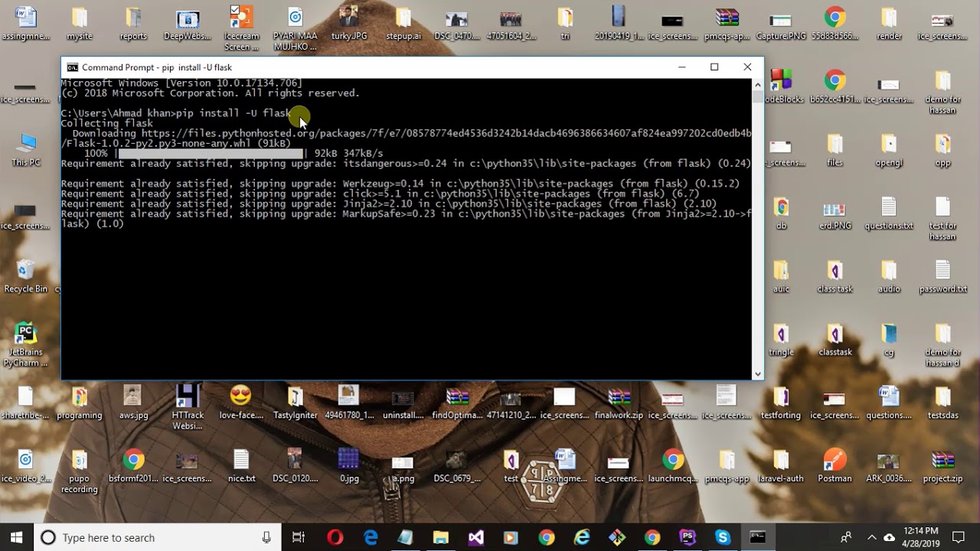Image resolution: width=980 pixels, height=551 pixels.
Task: Select the password.txt file on the desktop
Action: pyautogui.click(x=942, y=277)
